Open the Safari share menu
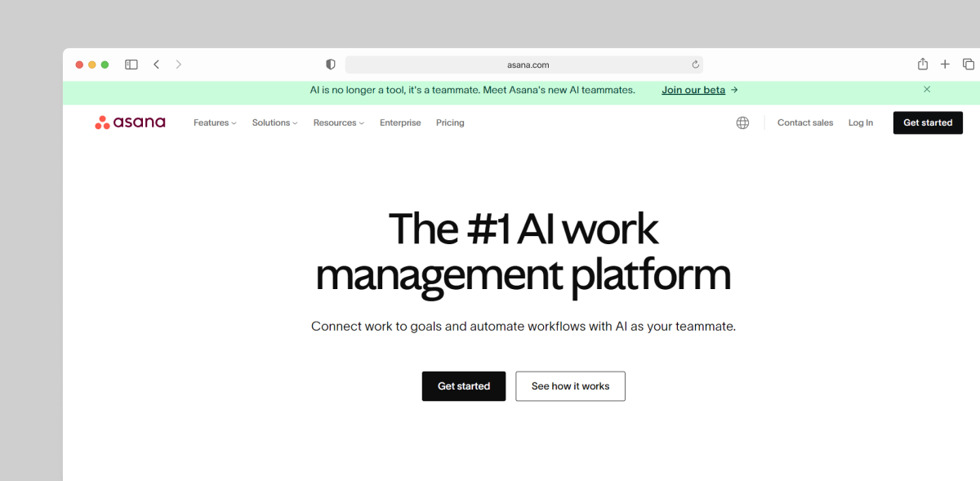 click(923, 64)
